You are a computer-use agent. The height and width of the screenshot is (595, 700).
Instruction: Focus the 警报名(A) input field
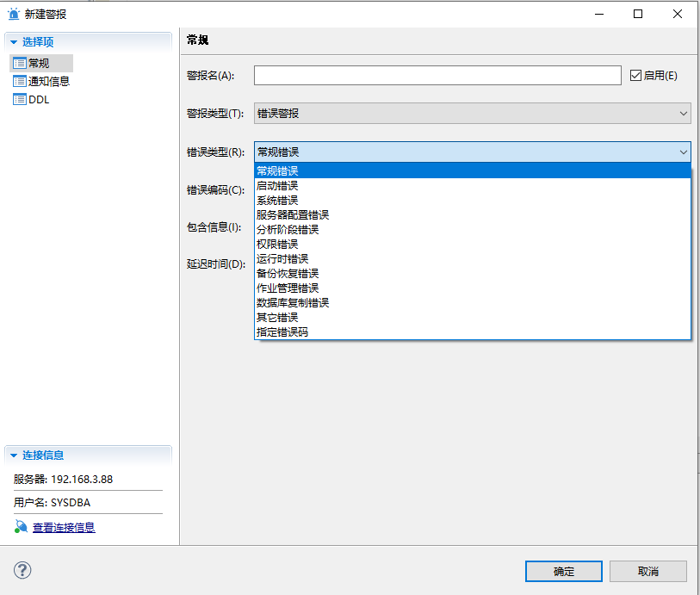pos(437,76)
